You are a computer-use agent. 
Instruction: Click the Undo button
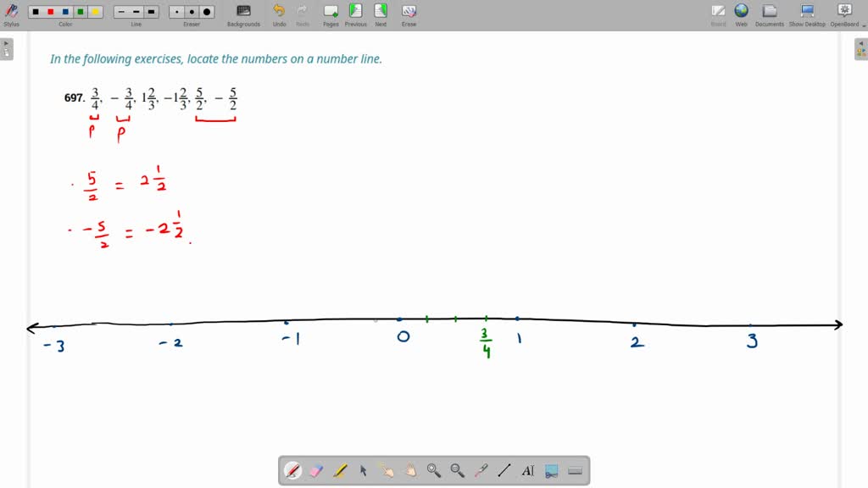point(279,14)
